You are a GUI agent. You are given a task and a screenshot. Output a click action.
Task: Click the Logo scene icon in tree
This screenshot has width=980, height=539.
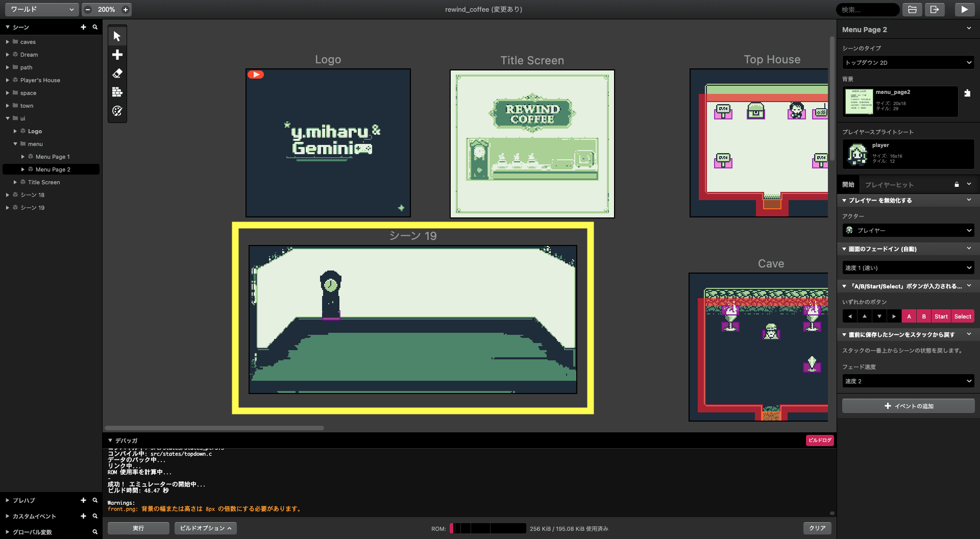23,131
